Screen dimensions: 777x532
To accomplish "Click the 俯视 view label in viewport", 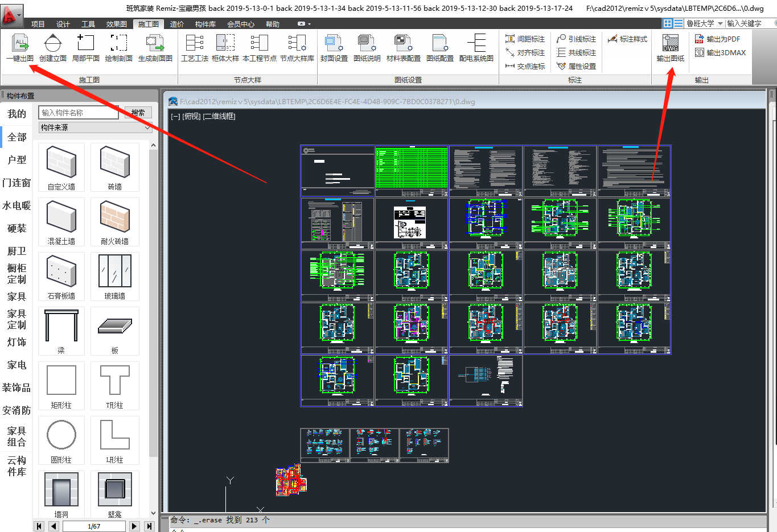I will [191, 116].
